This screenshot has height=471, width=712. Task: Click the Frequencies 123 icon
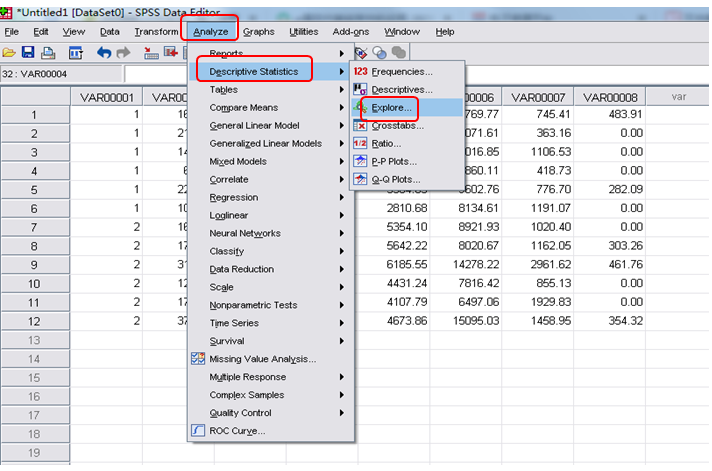click(360, 71)
